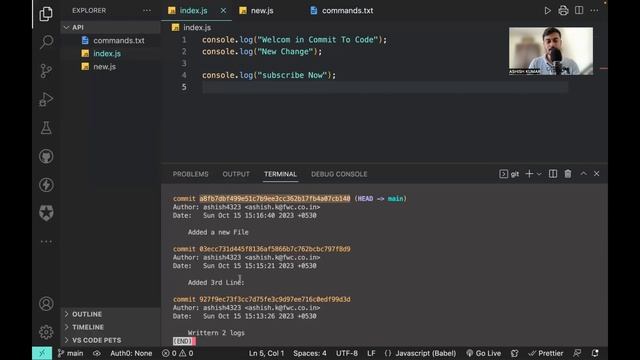Viewport: 640px width, 360px height.
Task: Run the code with play button
Action: pos(547,11)
